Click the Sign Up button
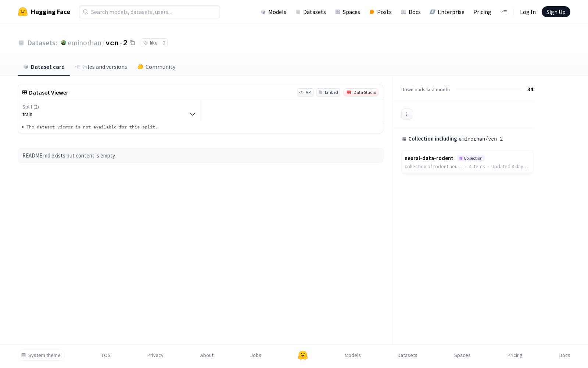 (556, 12)
